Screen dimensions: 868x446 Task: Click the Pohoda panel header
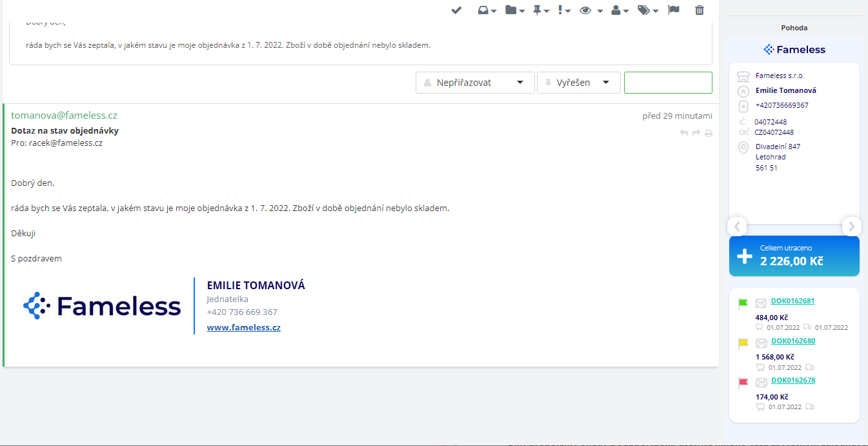click(794, 28)
